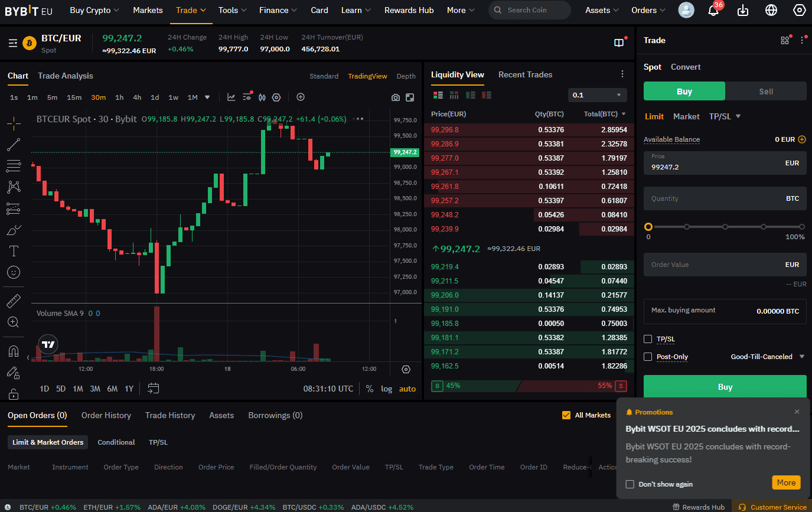The height and width of the screenshot is (512, 812).
Task: Open the language globe icon
Action: pos(771,10)
